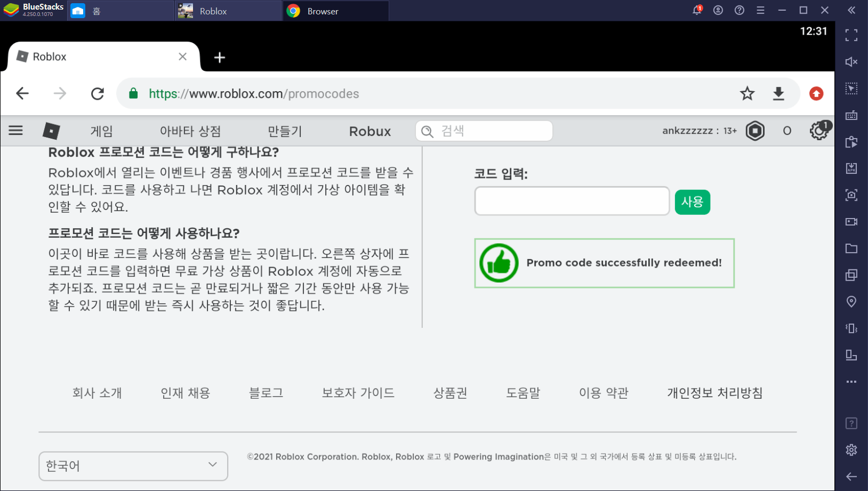Go back in browser
The width and height of the screenshot is (868, 491).
tap(22, 94)
